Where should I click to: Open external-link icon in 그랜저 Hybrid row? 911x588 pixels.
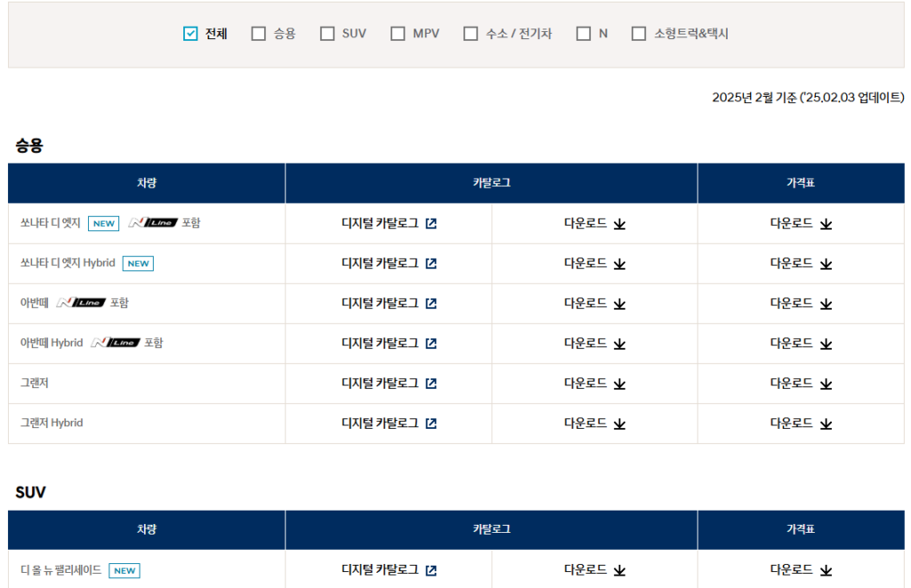pyautogui.click(x=431, y=424)
